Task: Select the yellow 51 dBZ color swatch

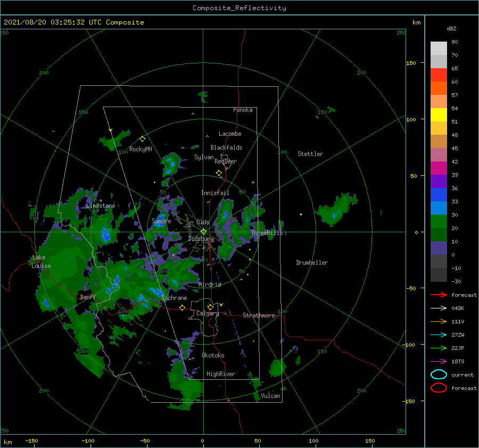Action: pos(439,115)
